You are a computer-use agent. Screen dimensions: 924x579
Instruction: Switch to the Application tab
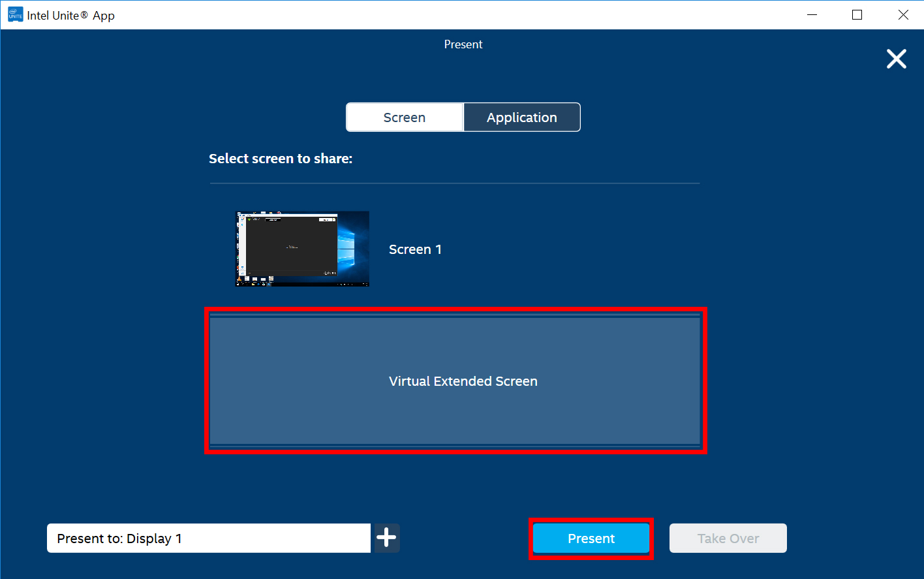click(x=522, y=117)
